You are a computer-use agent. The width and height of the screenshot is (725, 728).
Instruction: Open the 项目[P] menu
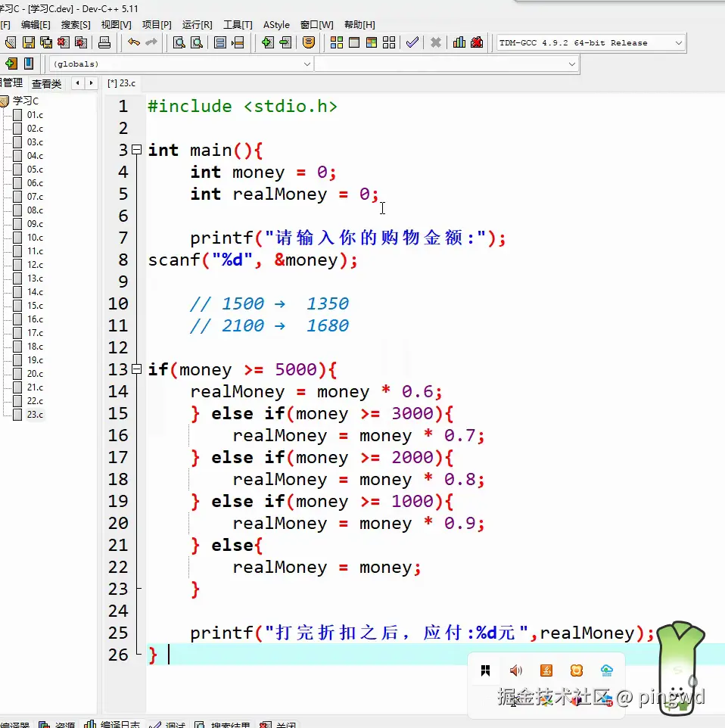[x=157, y=25]
